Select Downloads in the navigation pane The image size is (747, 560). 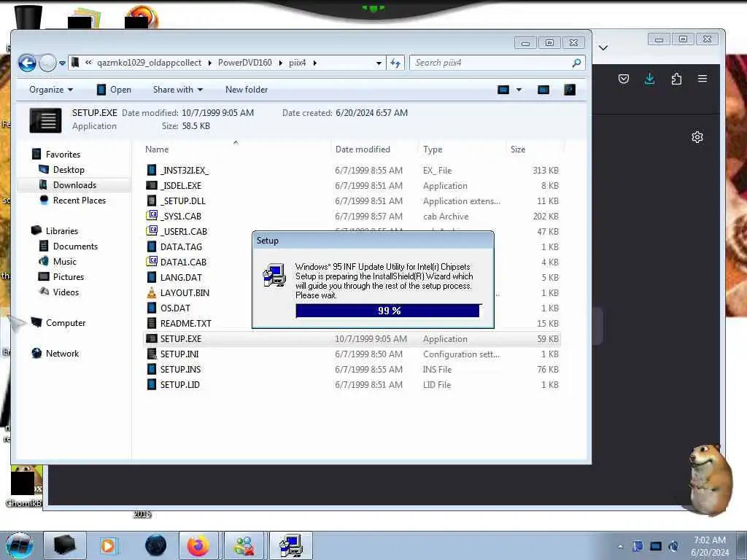74,184
